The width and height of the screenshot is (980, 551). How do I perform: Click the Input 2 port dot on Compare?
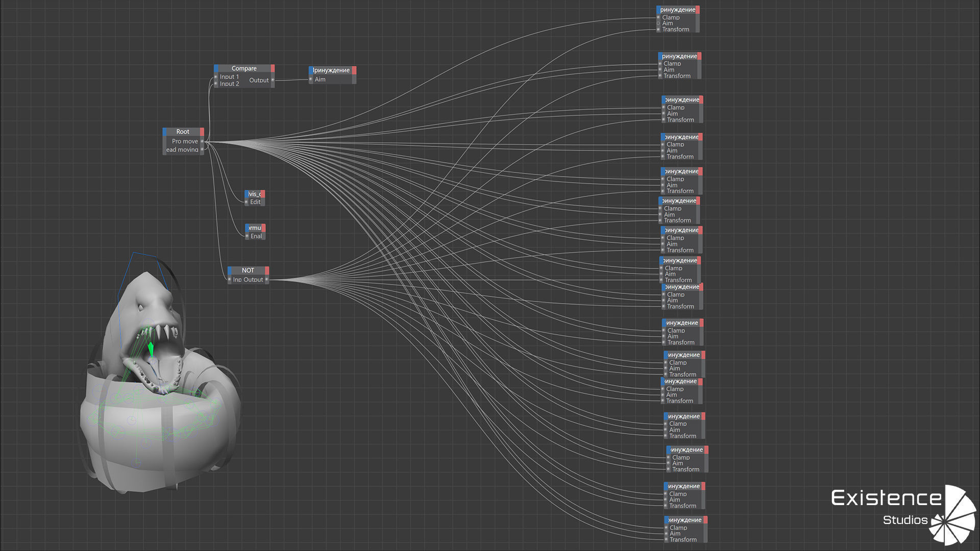[x=216, y=84]
